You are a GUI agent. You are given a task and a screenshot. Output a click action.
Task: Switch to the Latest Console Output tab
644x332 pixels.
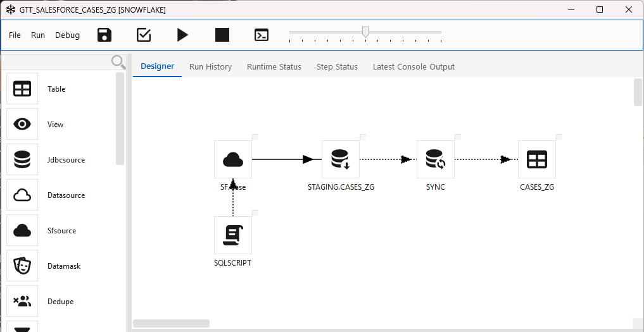coord(414,66)
